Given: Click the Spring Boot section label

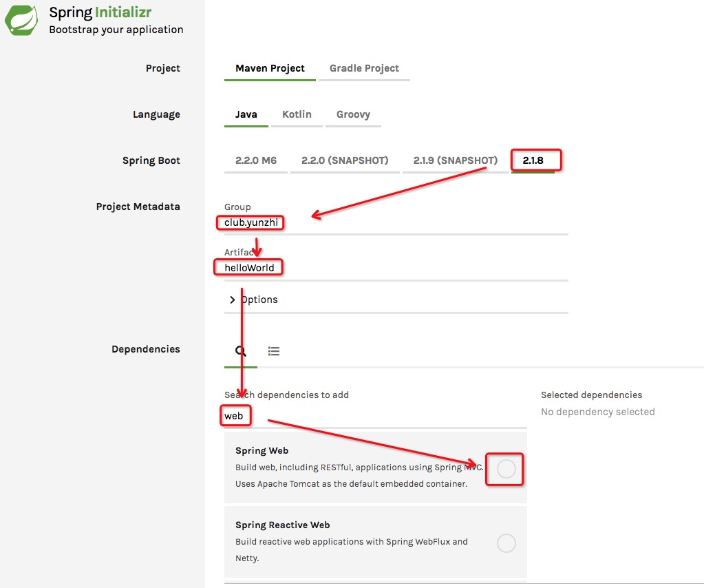Looking at the screenshot, I should [x=151, y=160].
